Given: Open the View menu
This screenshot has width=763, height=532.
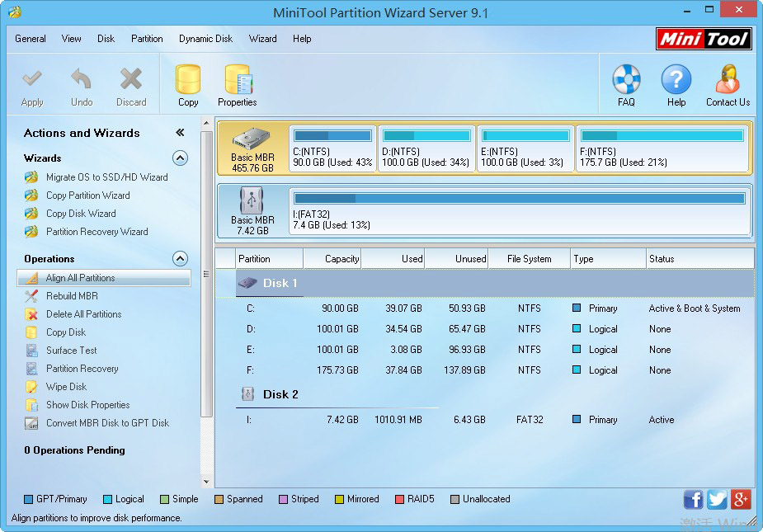Looking at the screenshot, I should pyautogui.click(x=71, y=39).
